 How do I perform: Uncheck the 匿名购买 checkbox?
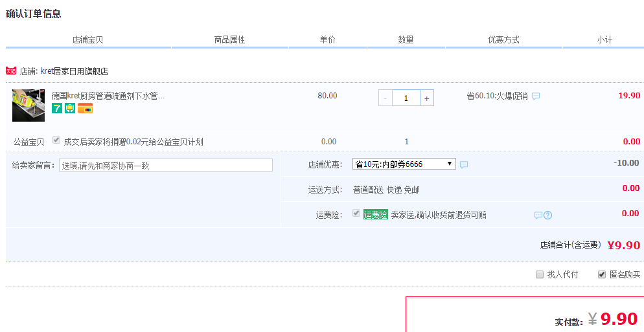tap(602, 274)
